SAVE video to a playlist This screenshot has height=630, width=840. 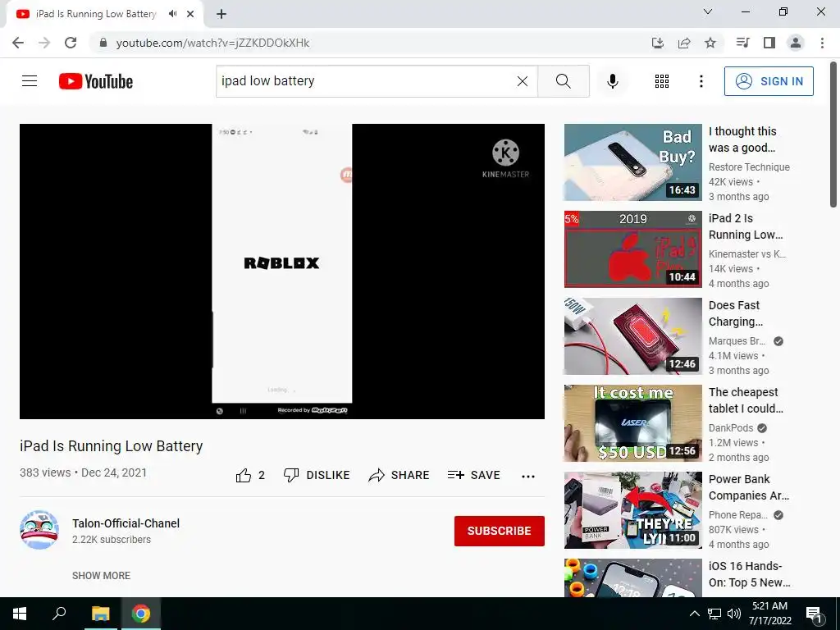tap(473, 475)
